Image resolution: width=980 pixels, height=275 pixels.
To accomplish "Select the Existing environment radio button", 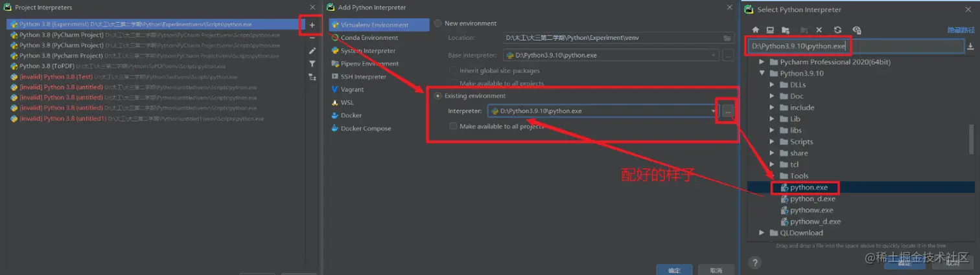I will click(438, 96).
